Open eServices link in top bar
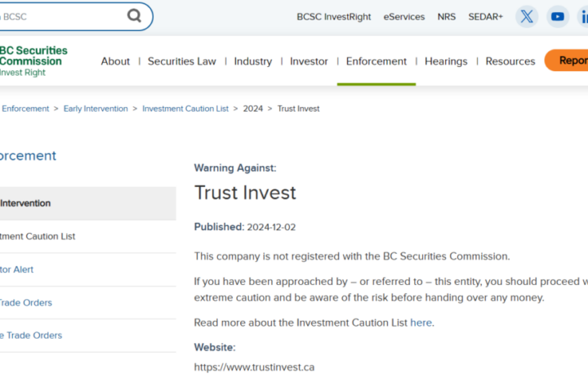Image resolution: width=588 pixels, height=392 pixels. pos(404,17)
